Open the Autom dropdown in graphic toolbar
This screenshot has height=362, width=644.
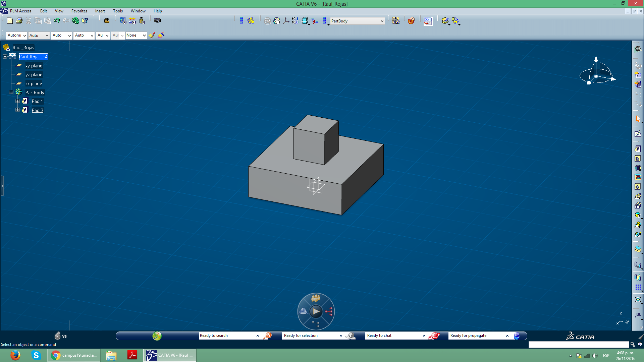(x=16, y=35)
